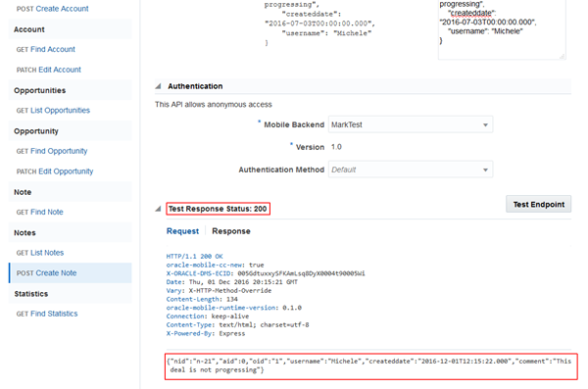Image resolution: width=588 pixels, height=389 pixels.
Task: Click the Connection keep-alive header line
Action: pyautogui.click(x=208, y=316)
